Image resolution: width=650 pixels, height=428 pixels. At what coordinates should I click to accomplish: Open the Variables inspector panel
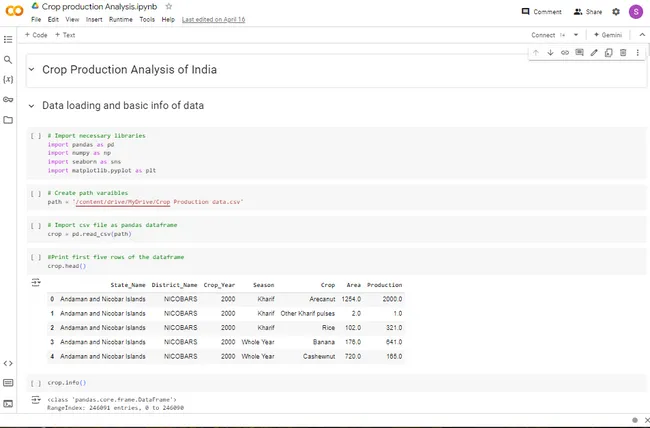[8, 79]
